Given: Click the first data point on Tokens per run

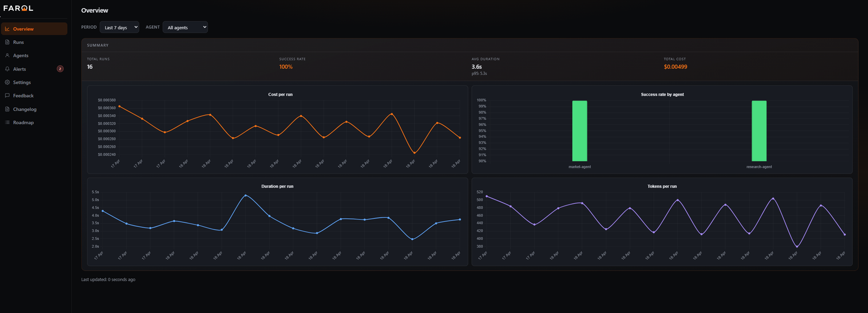Looking at the screenshot, I should (487, 196).
